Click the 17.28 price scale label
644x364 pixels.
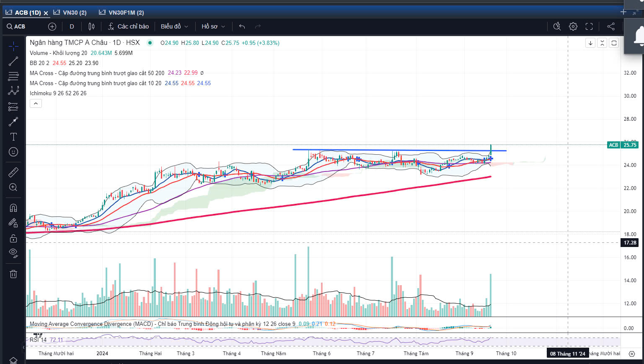630,243
